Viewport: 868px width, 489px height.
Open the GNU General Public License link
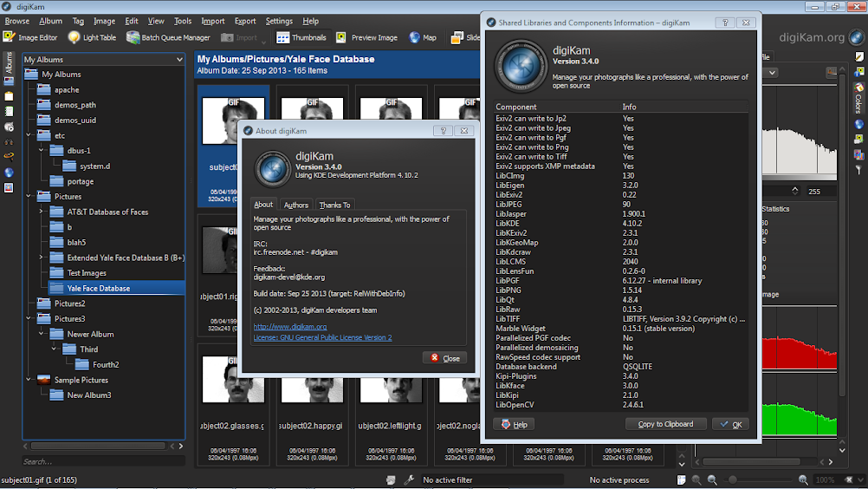322,337
